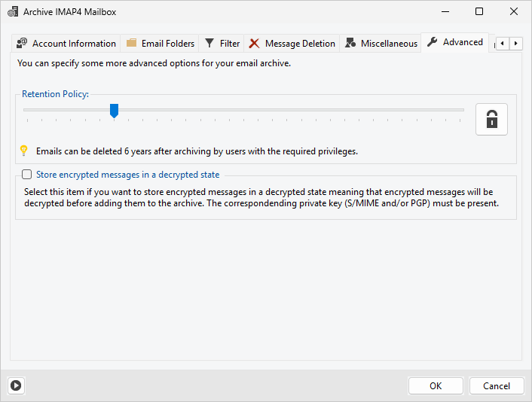Minimize the Archive IMAP4 Mailbox window
532x402 pixels.
[445, 12]
